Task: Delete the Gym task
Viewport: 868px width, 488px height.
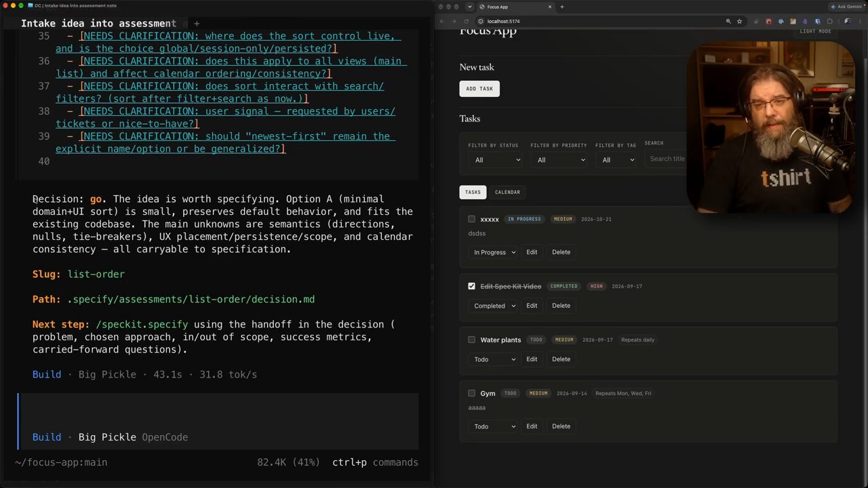Action: pos(561,426)
